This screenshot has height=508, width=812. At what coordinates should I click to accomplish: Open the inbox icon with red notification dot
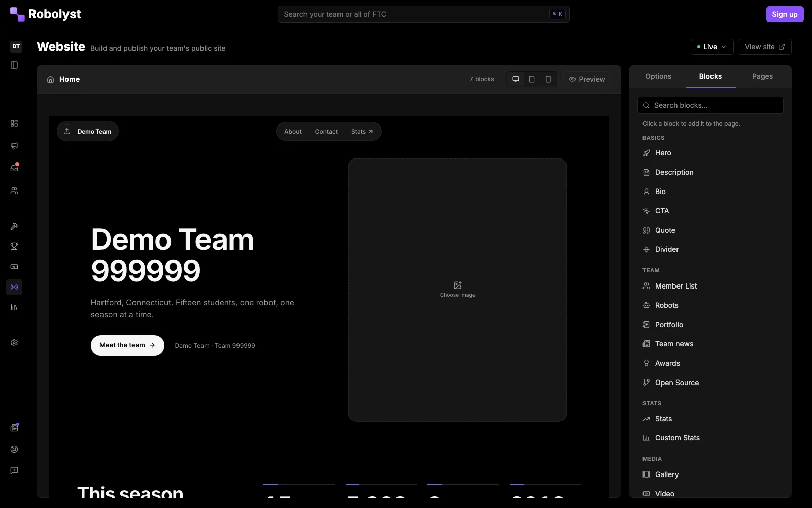(14, 168)
